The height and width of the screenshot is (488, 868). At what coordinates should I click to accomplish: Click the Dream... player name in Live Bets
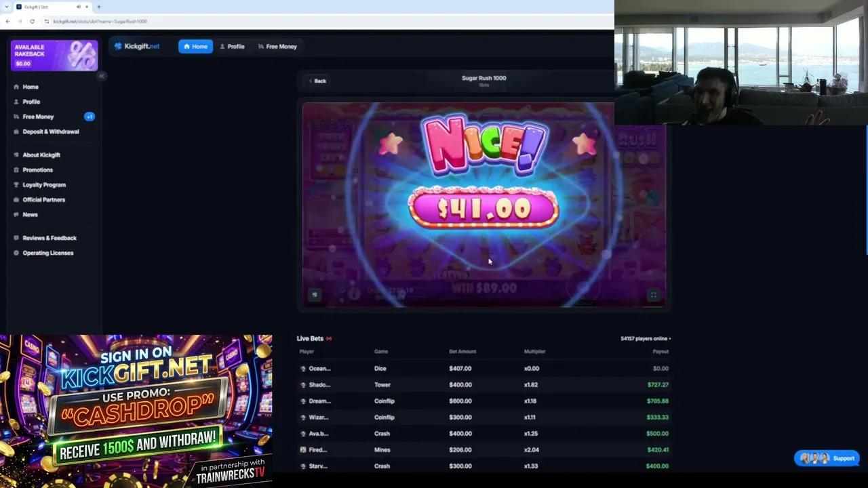click(x=319, y=401)
